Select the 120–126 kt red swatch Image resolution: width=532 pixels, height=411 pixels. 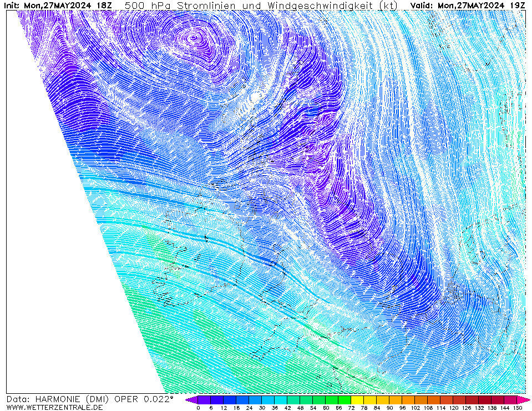pos(459,400)
